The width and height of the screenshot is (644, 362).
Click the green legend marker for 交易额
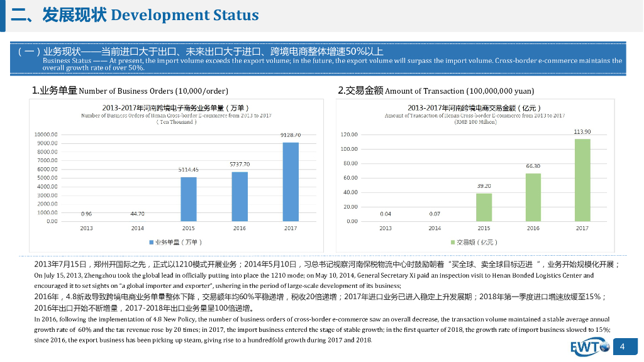(x=453, y=242)
